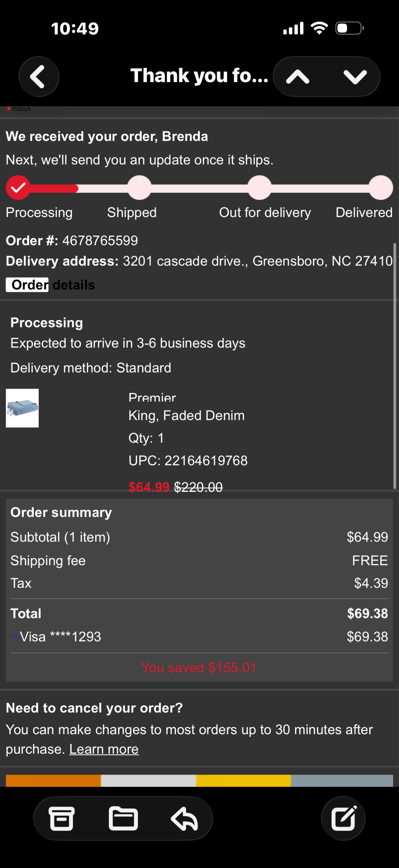Screen dimensions: 399x868
Task: Tap the back arrow button
Action: tap(39, 76)
